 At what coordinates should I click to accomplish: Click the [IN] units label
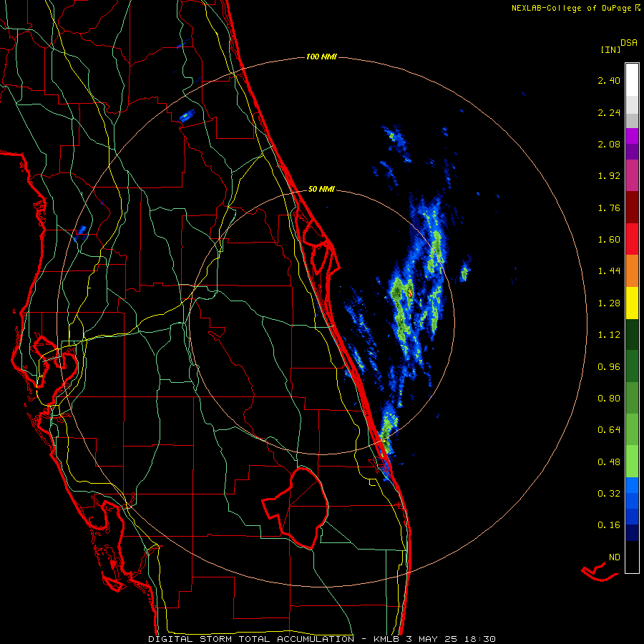click(x=610, y=49)
